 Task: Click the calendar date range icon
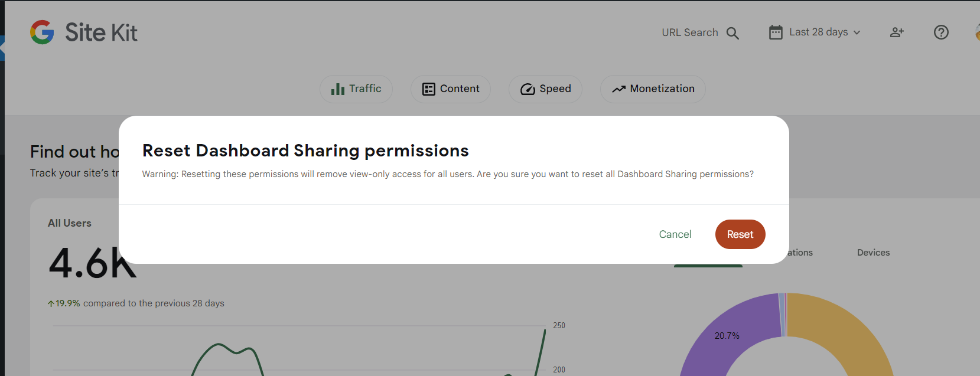[776, 32]
